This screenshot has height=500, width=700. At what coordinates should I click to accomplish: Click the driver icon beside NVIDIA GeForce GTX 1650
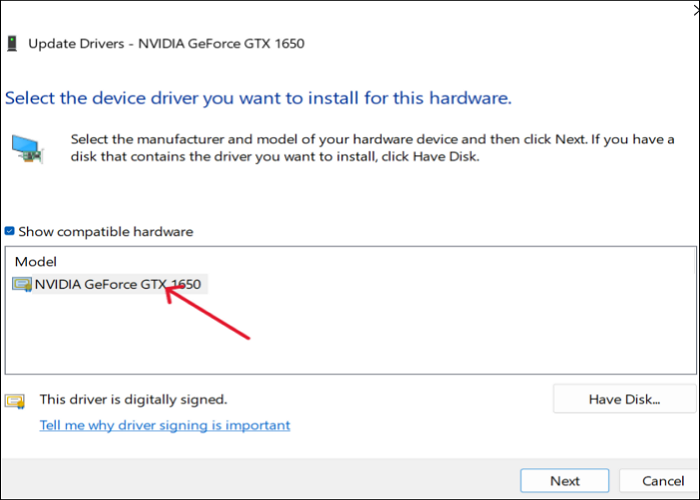21,284
